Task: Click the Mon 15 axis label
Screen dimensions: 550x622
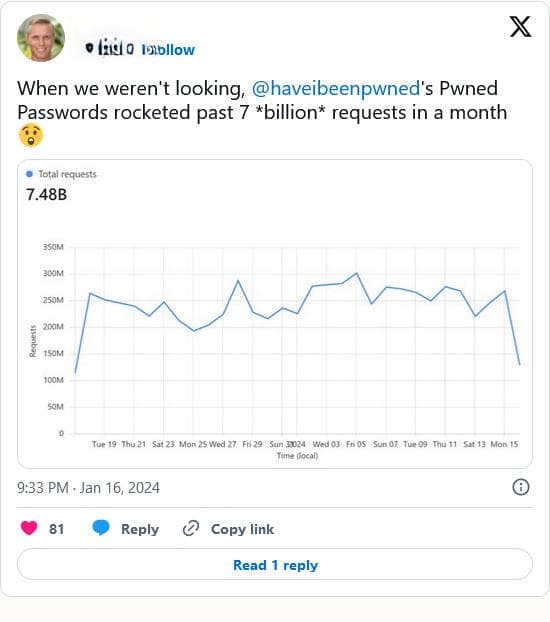Action: pyautogui.click(x=504, y=444)
